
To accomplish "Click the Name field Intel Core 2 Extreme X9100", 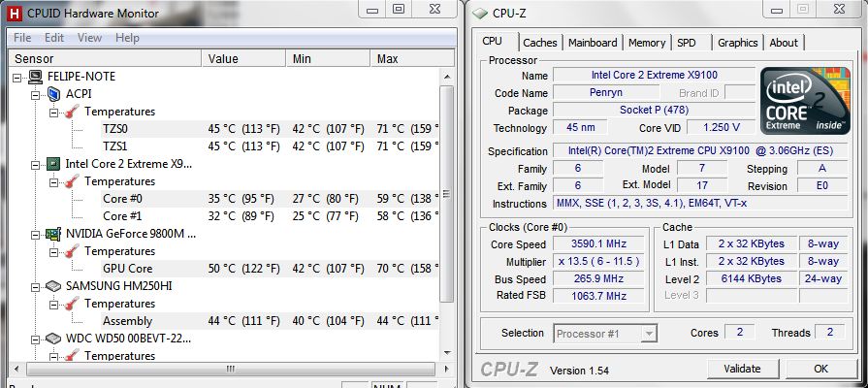I will [x=655, y=75].
